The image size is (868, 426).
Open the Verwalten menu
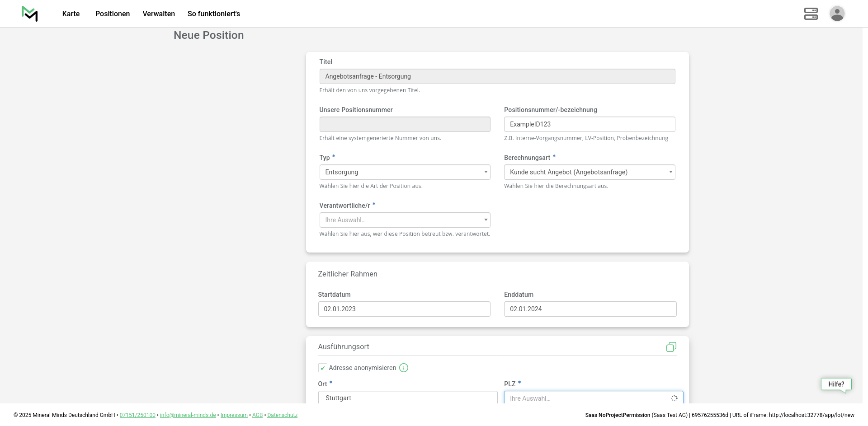159,14
